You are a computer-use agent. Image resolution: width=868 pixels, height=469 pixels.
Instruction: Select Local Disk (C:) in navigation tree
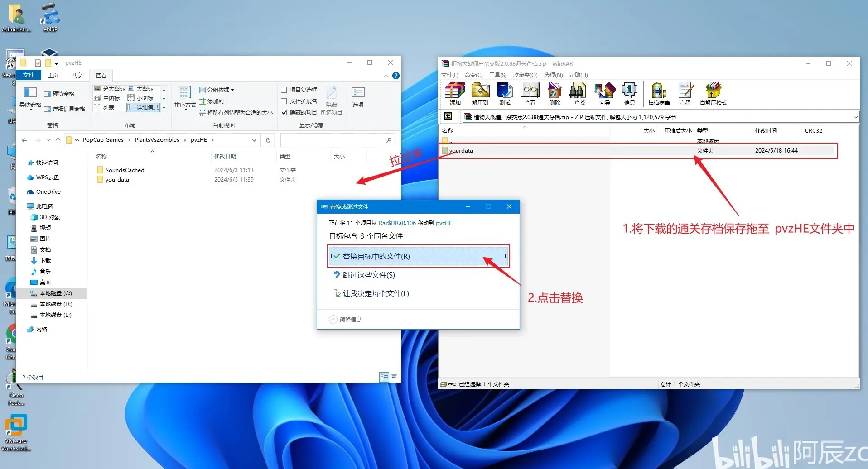51,293
